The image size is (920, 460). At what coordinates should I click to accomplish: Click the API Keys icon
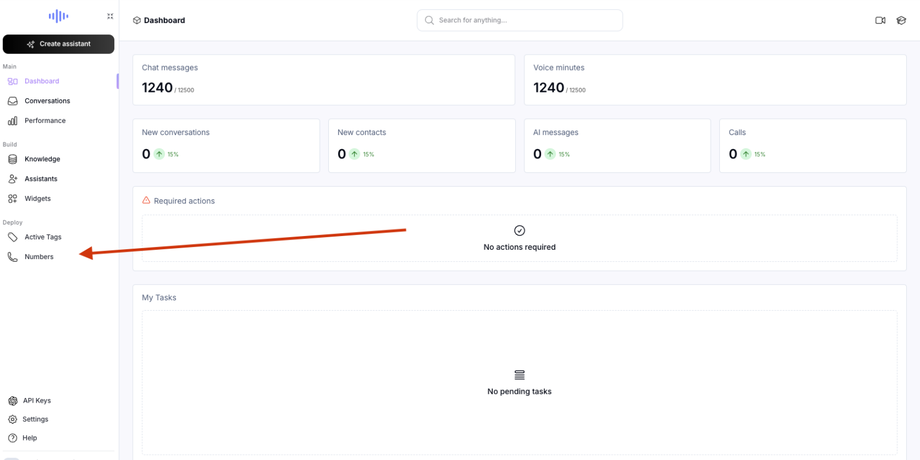pos(13,401)
